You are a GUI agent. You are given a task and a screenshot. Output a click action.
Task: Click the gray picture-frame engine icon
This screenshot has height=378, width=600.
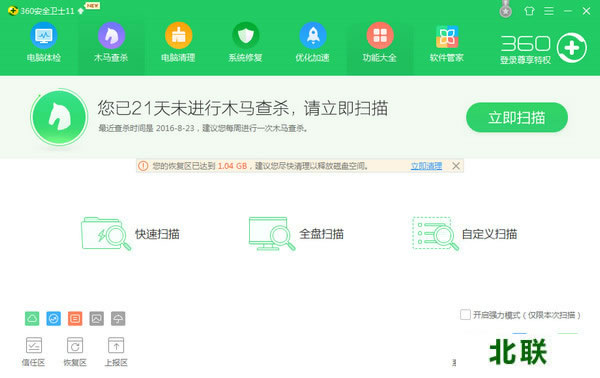point(96,319)
